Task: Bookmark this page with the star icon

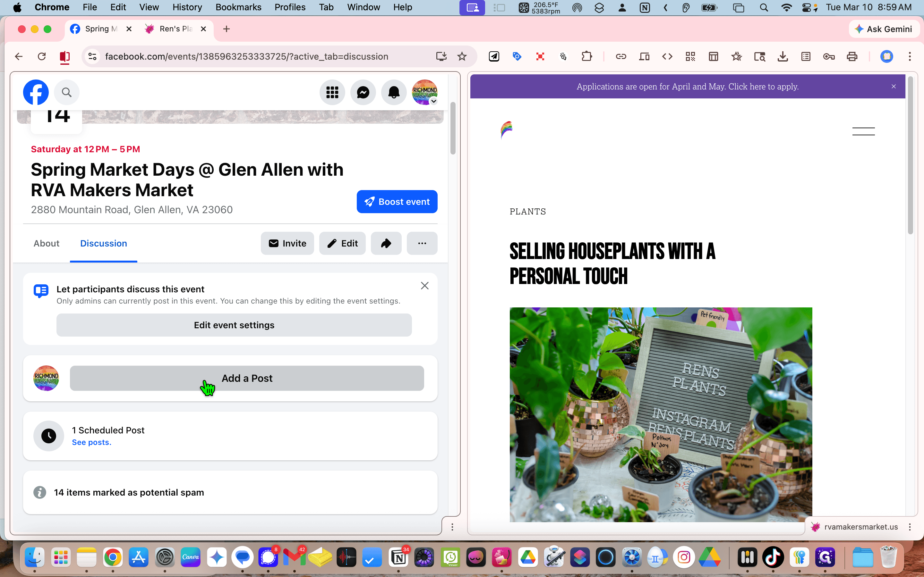Action: tap(462, 56)
